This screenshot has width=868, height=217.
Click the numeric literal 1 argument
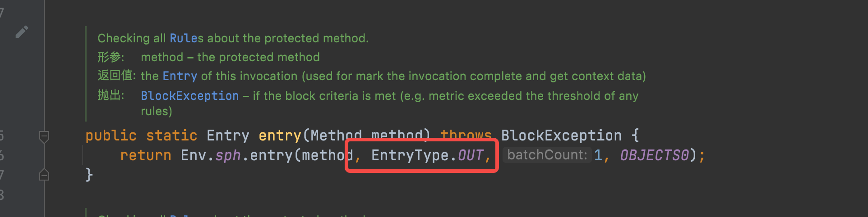pyautogui.click(x=598, y=155)
